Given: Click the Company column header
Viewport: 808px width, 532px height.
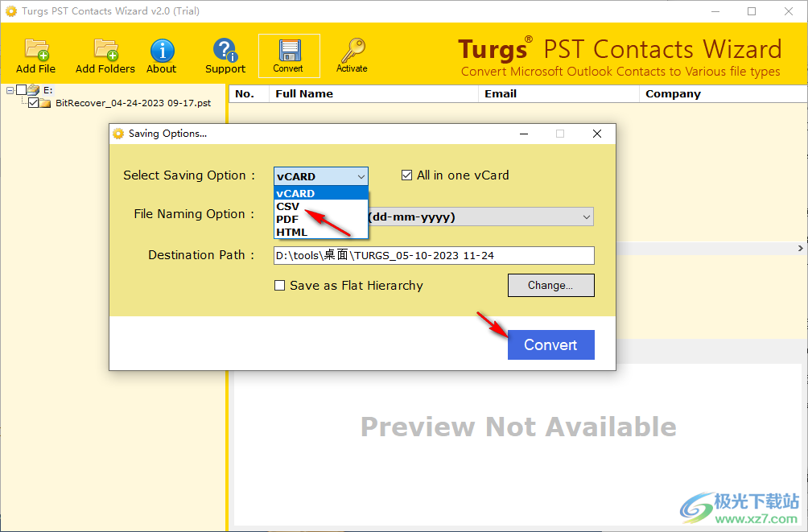Looking at the screenshot, I should [x=723, y=94].
